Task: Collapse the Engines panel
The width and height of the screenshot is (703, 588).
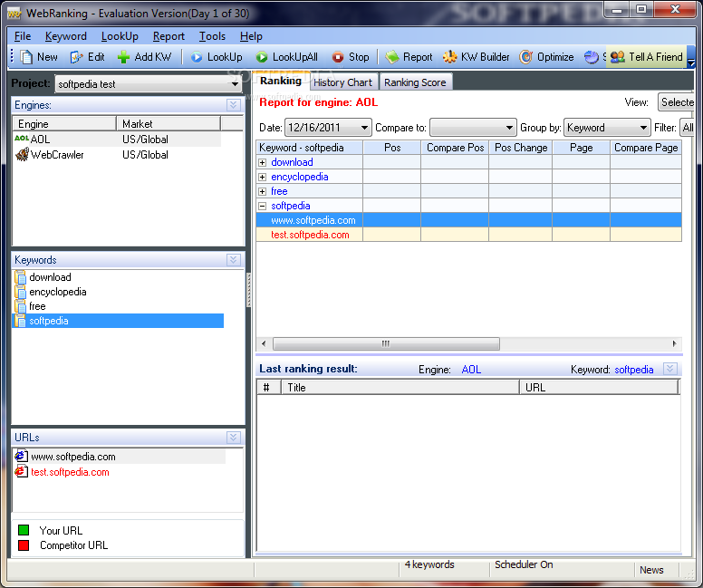Action: pos(233,105)
